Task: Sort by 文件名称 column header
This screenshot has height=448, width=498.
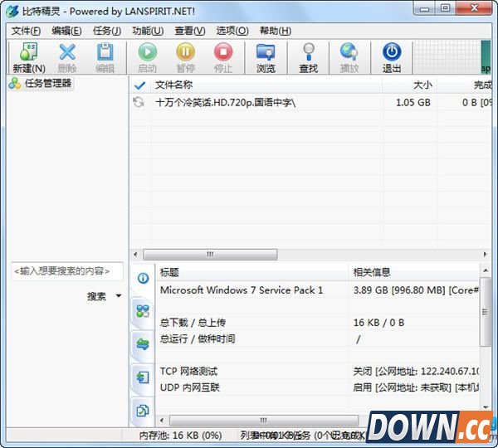Action: pyautogui.click(x=266, y=85)
